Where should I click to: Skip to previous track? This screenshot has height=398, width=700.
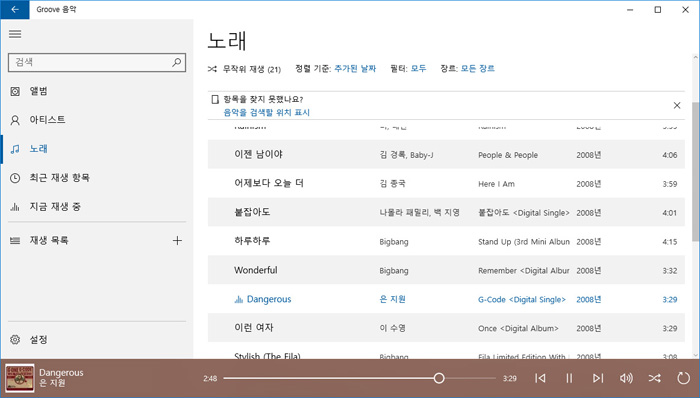[540, 378]
